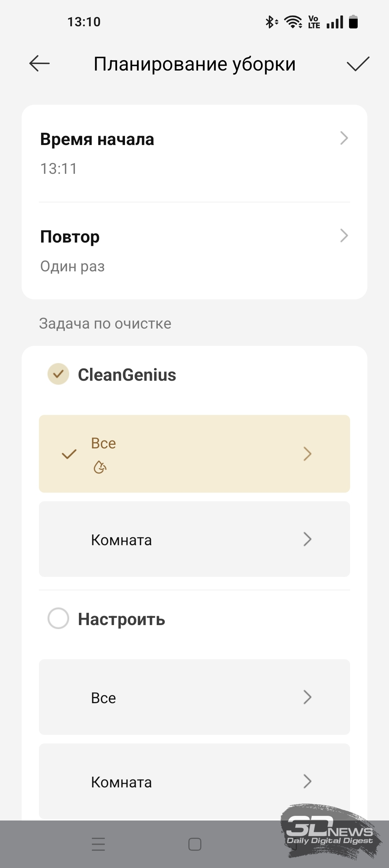Expand the Время начала chevron

tap(344, 138)
